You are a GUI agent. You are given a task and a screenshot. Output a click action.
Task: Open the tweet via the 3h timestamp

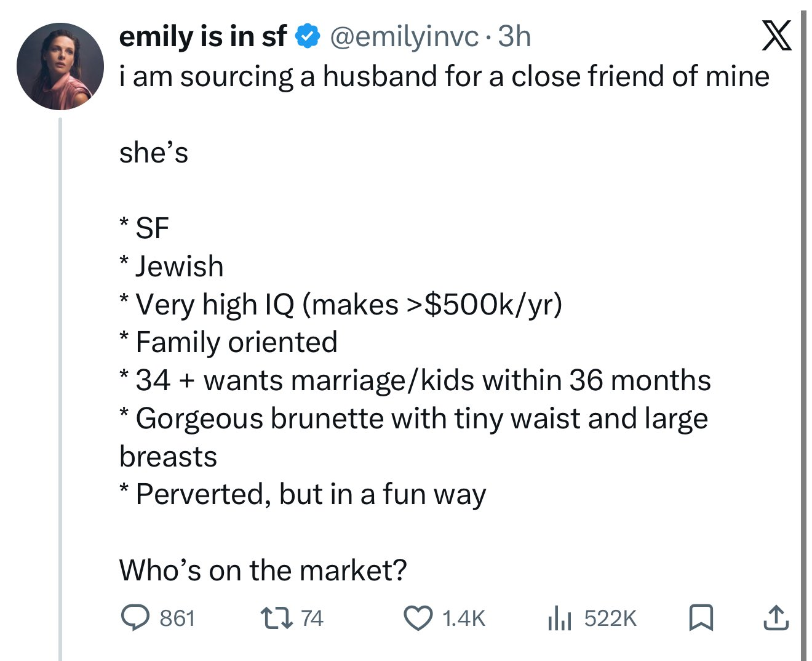pyautogui.click(x=514, y=37)
